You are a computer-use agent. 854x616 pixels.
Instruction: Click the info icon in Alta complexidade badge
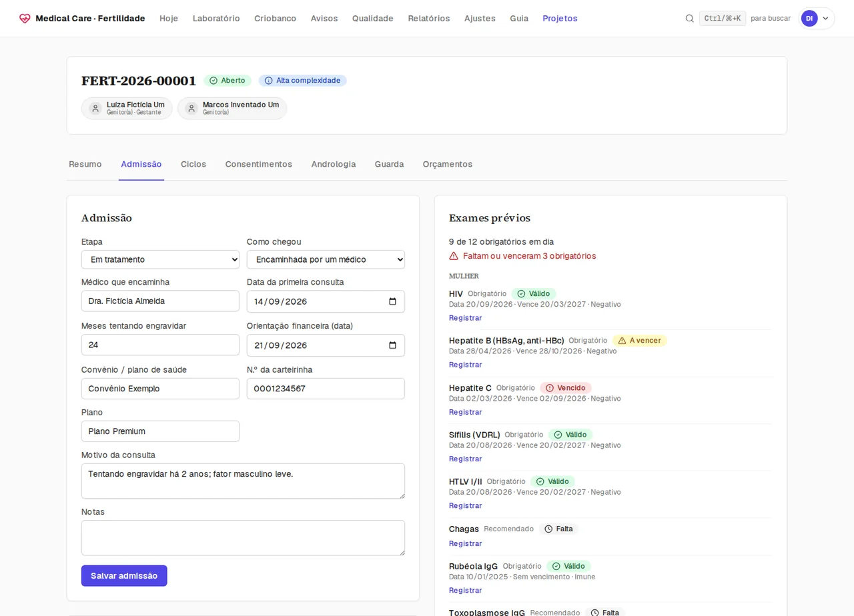pos(268,81)
